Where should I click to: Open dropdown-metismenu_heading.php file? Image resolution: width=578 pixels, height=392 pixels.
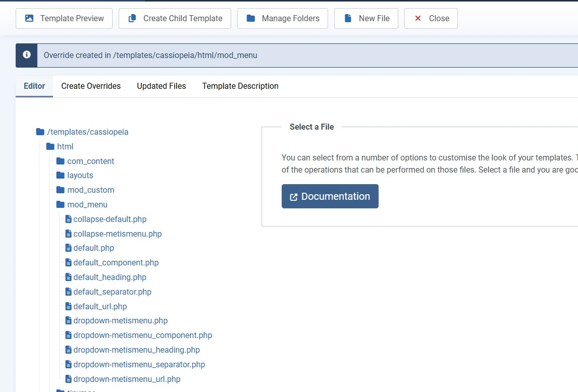pyautogui.click(x=133, y=350)
